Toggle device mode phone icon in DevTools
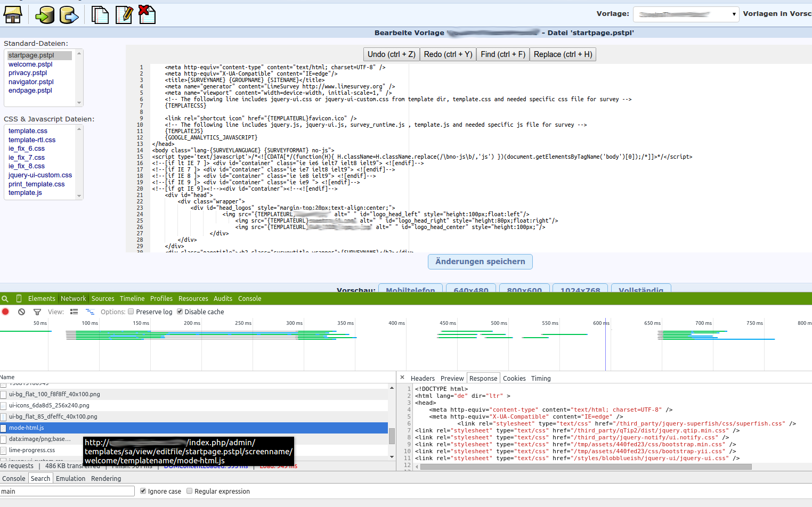Viewport: 812px width, 507px height. [19, 299]
